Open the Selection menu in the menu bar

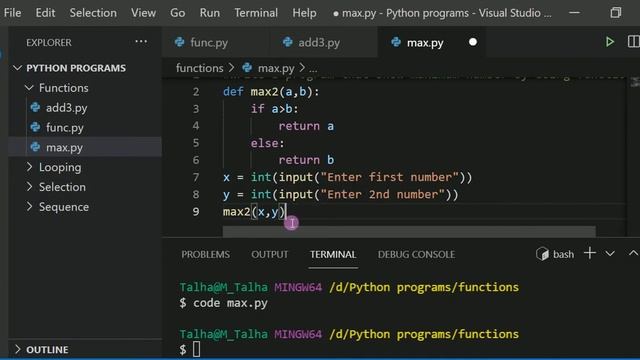click(x=93, y=13)
